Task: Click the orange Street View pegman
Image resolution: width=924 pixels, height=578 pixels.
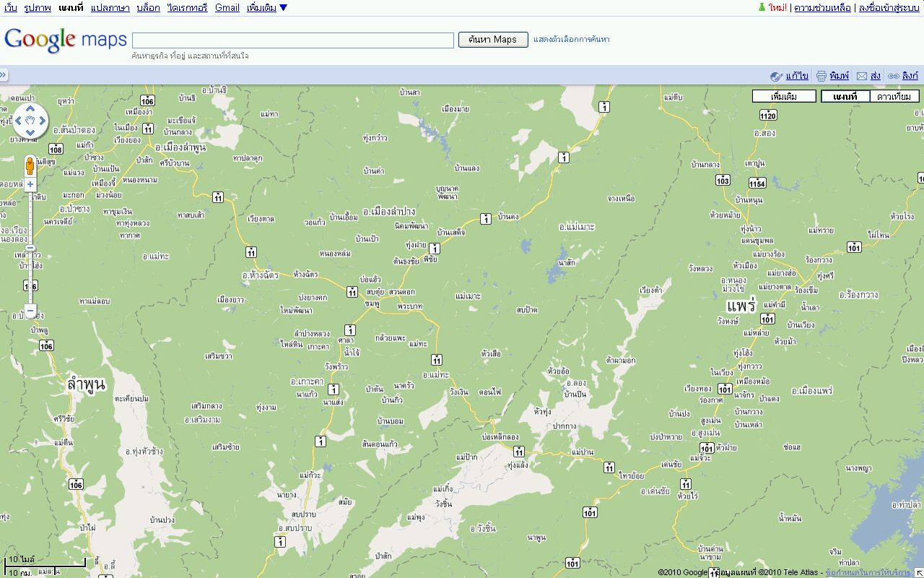Action: (30, 167)
